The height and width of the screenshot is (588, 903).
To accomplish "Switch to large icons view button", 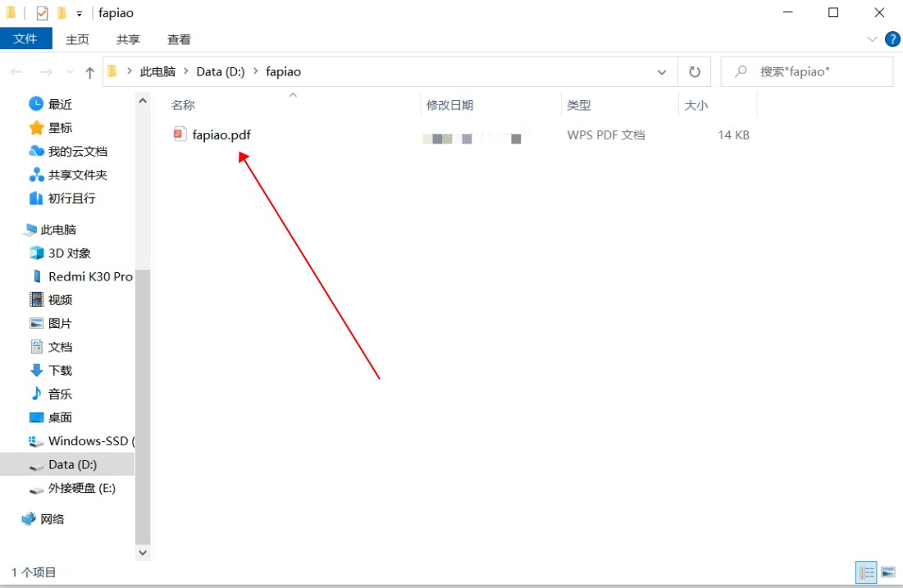I will [x=887, y=572].
